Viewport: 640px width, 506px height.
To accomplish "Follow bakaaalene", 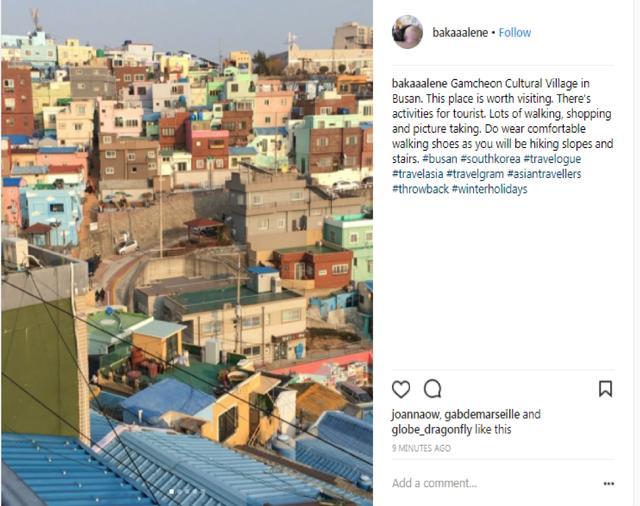I will point(515,33).
